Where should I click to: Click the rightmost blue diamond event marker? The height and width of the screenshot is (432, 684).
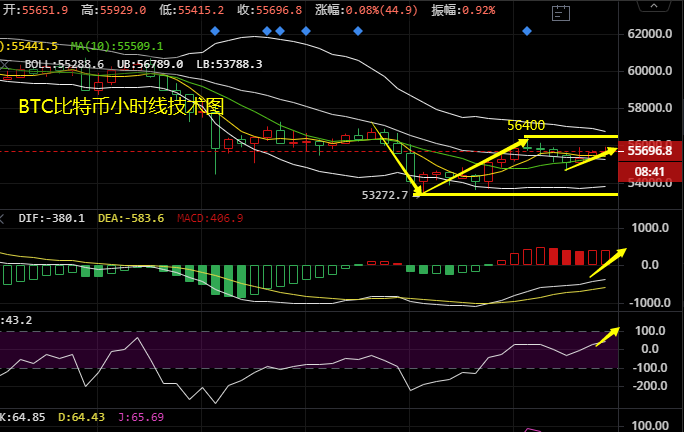coord(526,31)
